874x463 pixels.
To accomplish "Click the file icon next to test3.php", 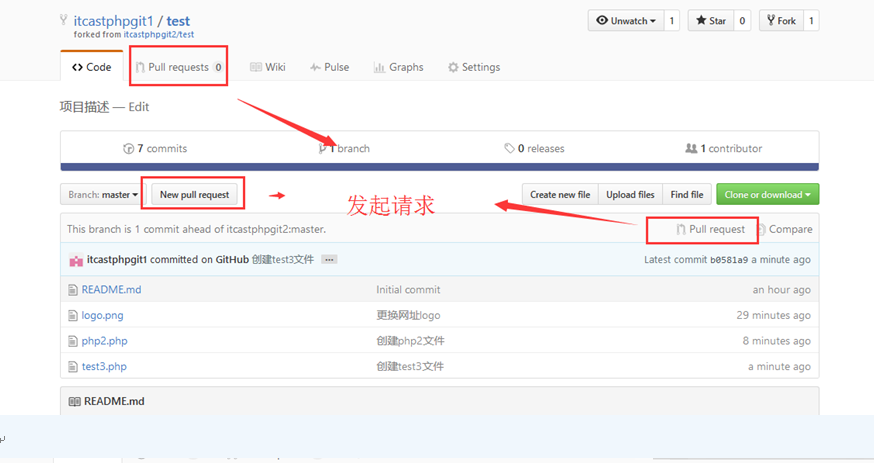I will (x=72, y=367).
